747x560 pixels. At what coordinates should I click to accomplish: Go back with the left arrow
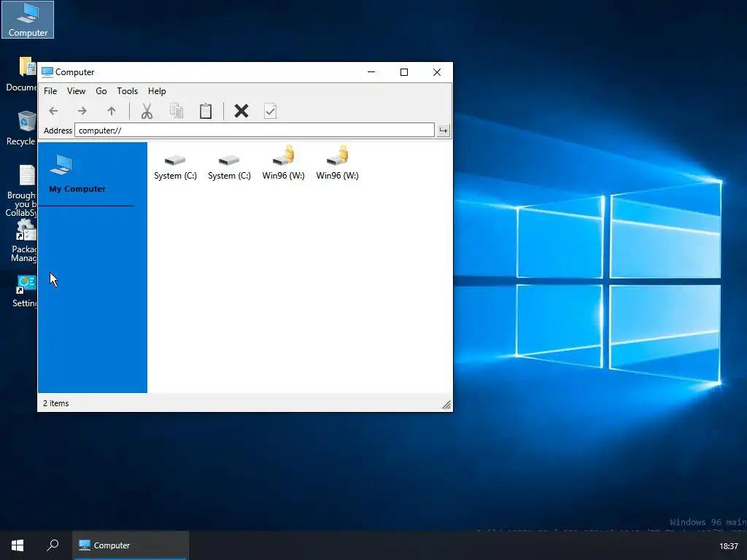53,111
